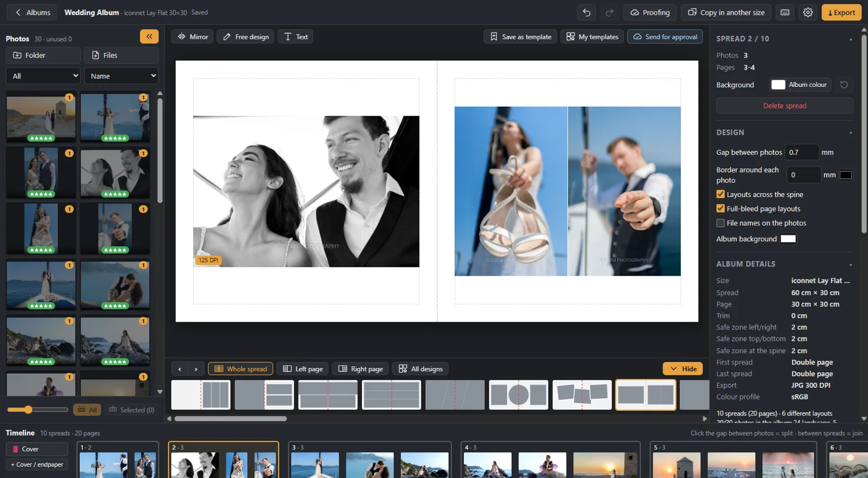Select the Free design tool

(246, 36)
